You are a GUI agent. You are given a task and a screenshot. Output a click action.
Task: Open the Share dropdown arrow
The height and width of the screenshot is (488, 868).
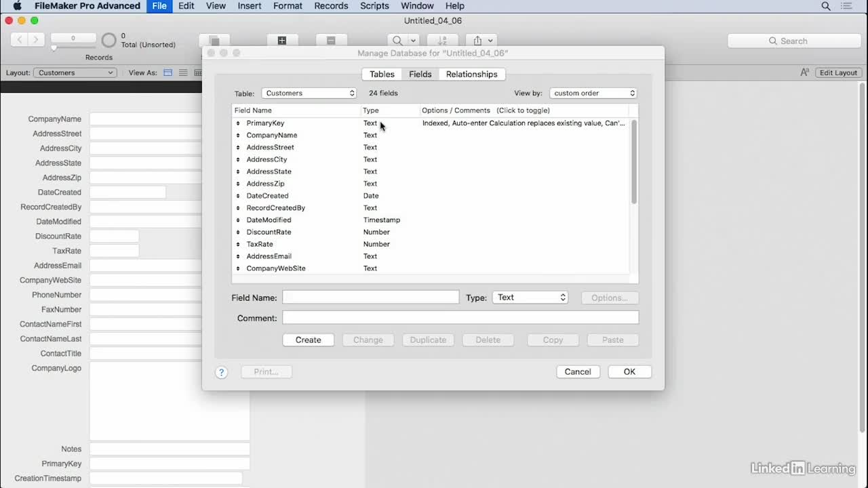click(x=491, y=41)
